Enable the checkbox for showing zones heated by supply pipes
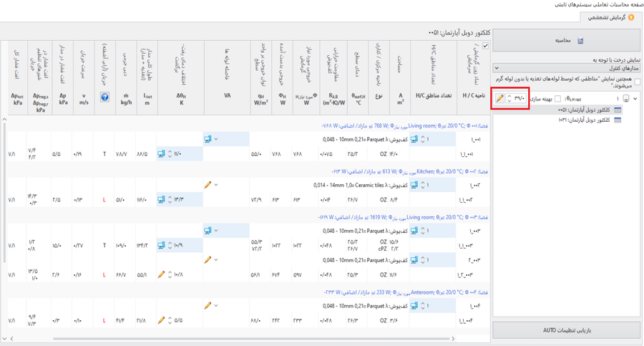Viewport: 644px width, 346px height. (x=637, y=82)
